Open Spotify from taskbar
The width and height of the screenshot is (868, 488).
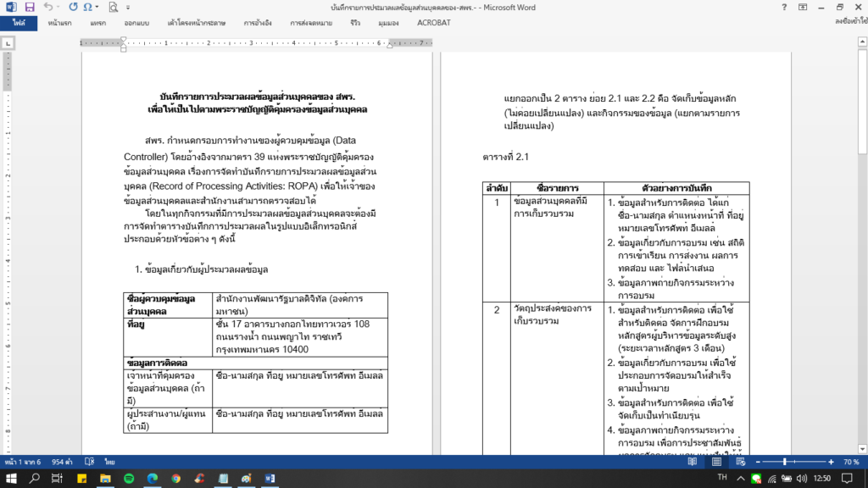129,479
